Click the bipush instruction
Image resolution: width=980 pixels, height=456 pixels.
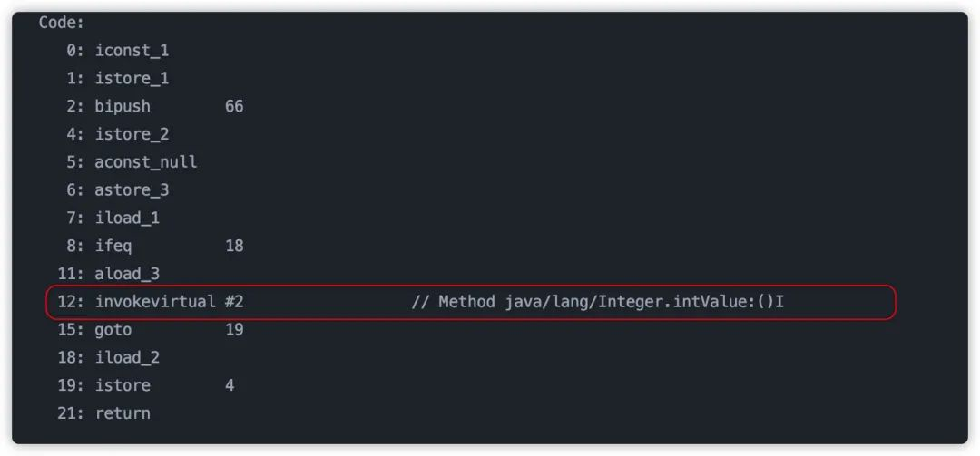coord(122,107)
